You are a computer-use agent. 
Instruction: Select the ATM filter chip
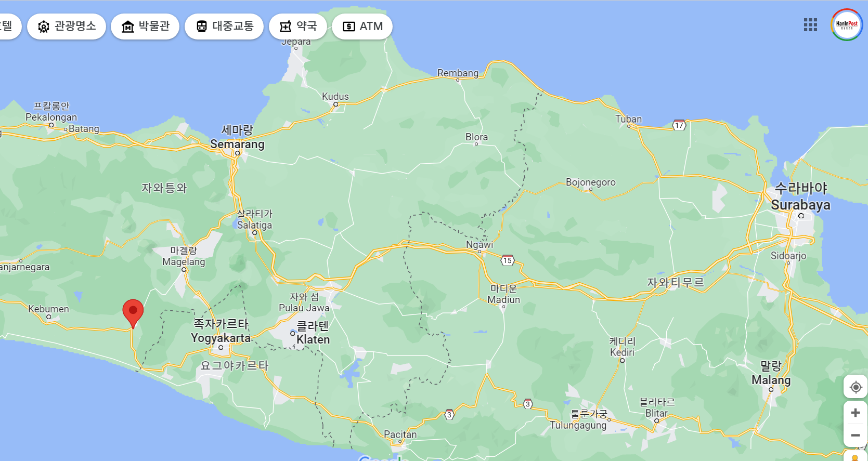(x=362, y=27)
